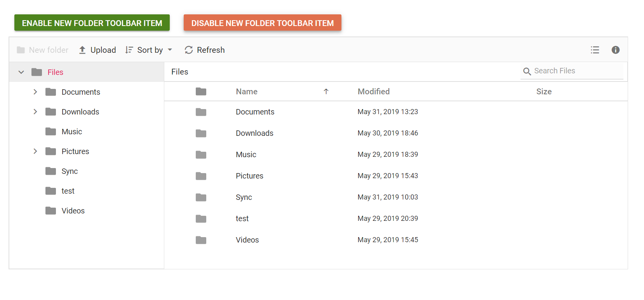Click modified date May 29, 2019 18:39
The width and height of the screenshot is (644, 300).
(x=388, y=154)
